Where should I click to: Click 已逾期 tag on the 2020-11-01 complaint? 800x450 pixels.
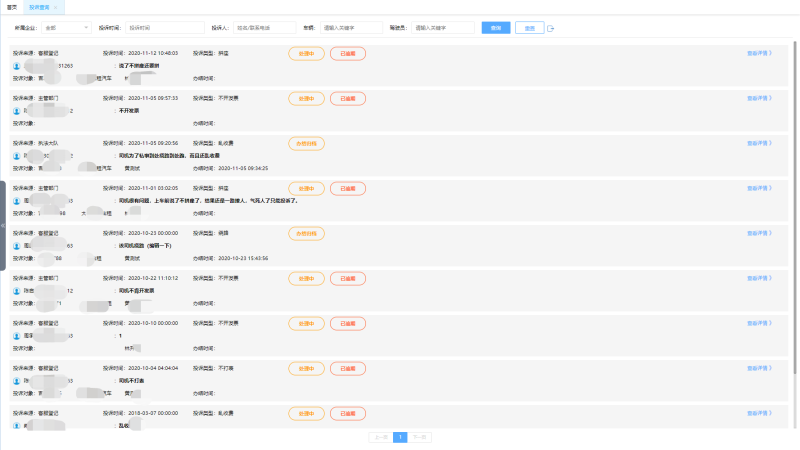coord(347,188)
